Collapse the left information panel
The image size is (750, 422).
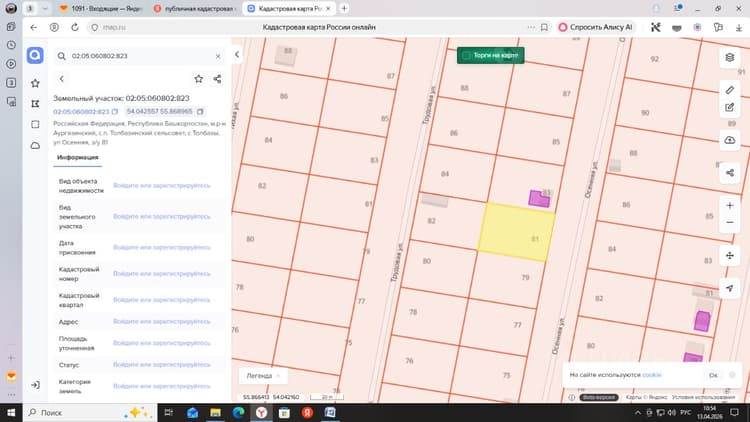click(x=237, y=55)
